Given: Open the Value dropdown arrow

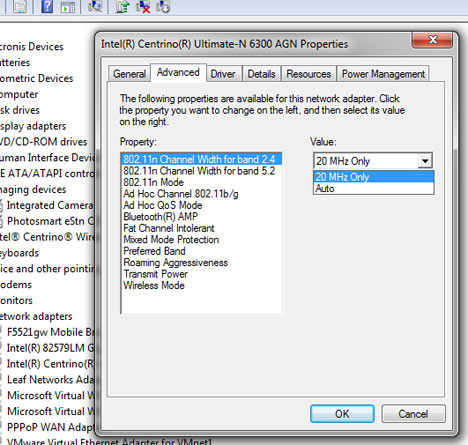Looking at the screenshot, I should pos(425,161).
